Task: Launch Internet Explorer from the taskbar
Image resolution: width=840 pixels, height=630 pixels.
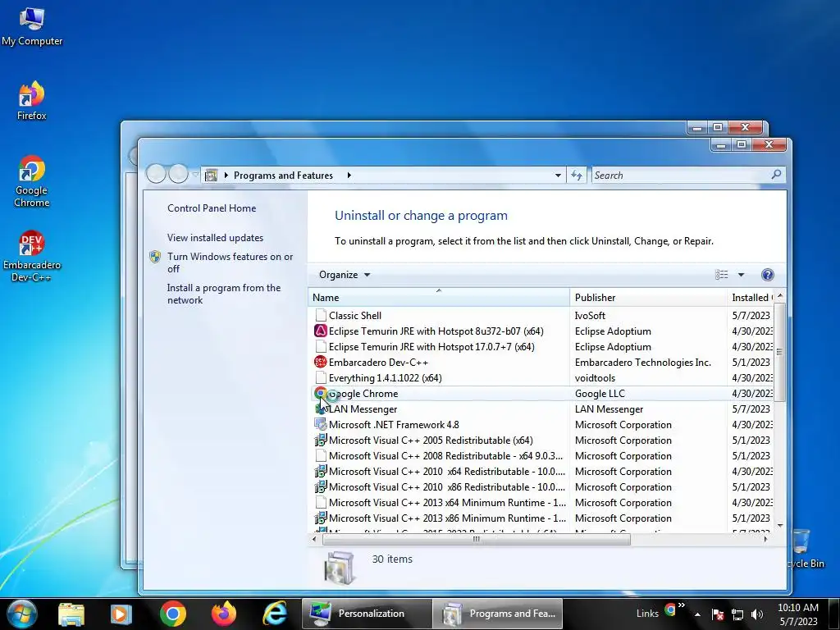Action: click(x=275, y=614)
